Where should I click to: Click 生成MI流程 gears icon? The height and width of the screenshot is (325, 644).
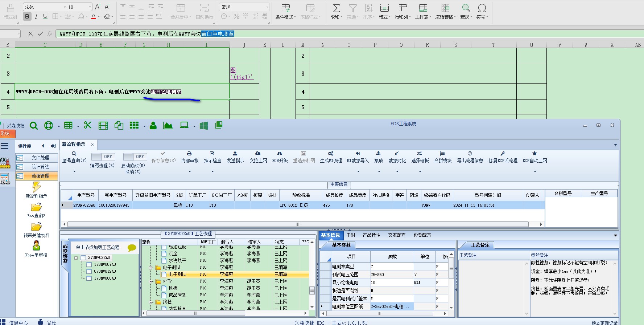[331, 154]
